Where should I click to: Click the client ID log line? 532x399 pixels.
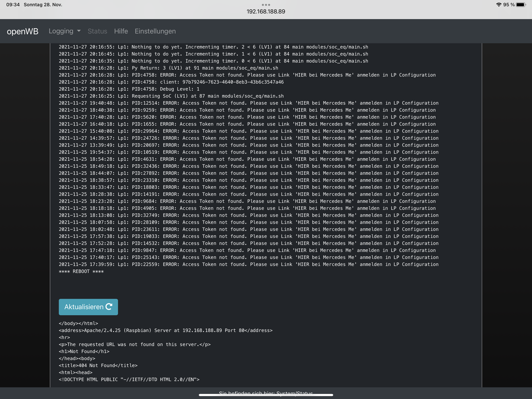coord(171,82)
